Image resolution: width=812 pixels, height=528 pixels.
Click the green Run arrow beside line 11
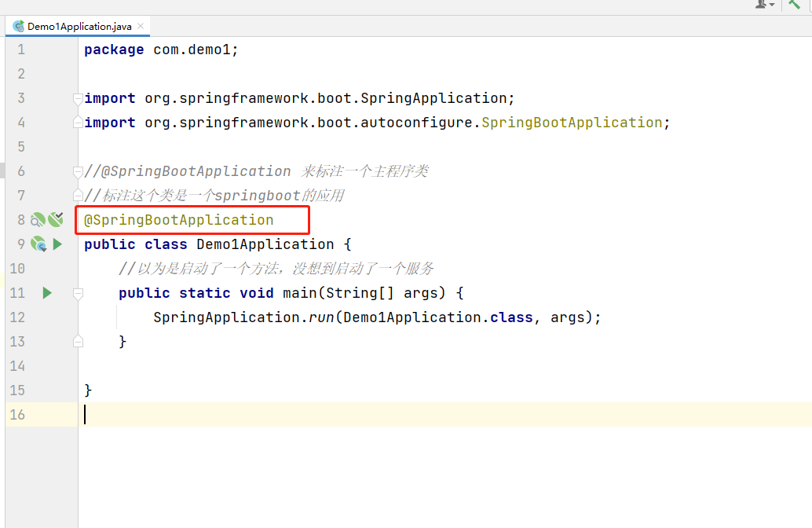coord(47,293)
